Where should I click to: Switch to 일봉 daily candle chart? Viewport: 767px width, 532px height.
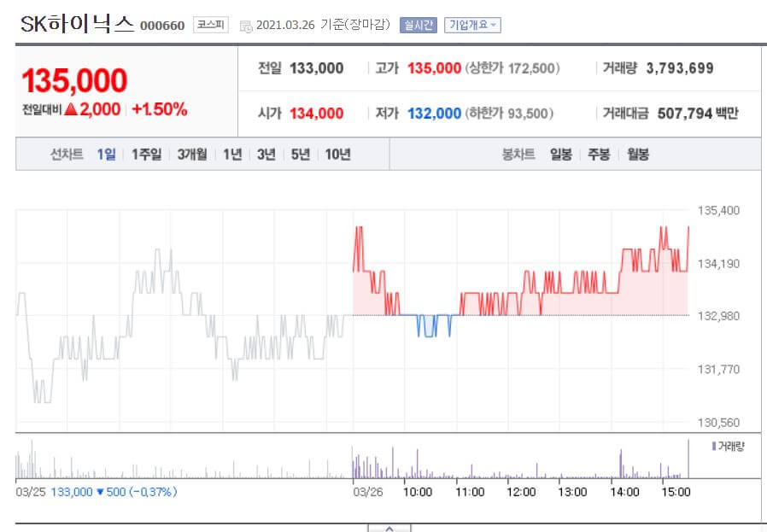560,155
